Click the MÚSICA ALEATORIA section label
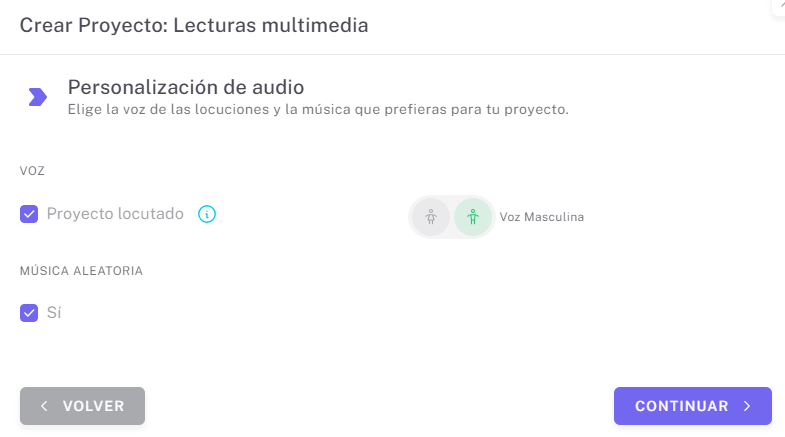 click(81, 271)
